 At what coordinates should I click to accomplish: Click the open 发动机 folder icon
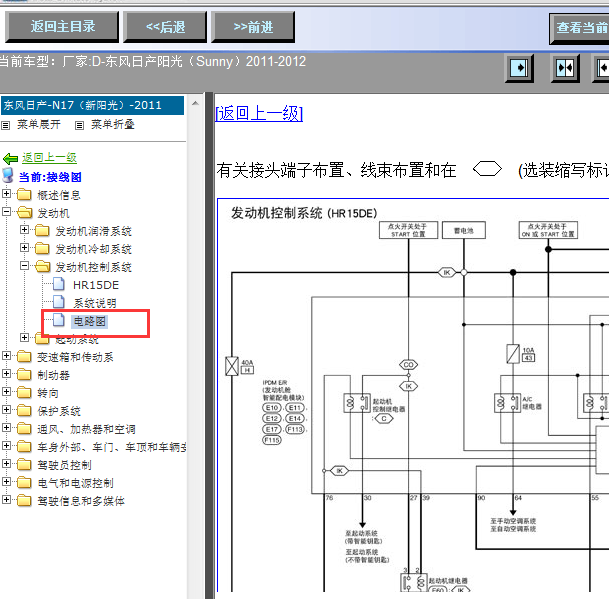pos(25,212)
